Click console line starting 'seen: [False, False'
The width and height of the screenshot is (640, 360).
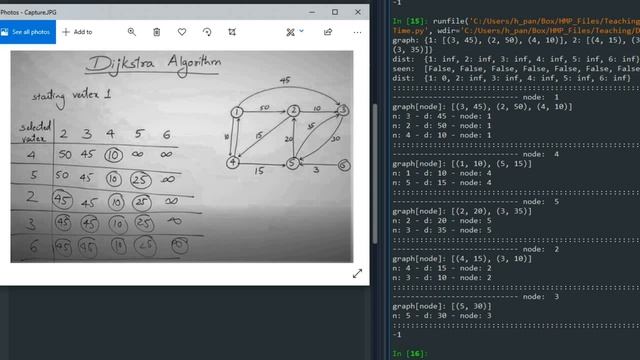pyautogui.click(x=516, y=69)
